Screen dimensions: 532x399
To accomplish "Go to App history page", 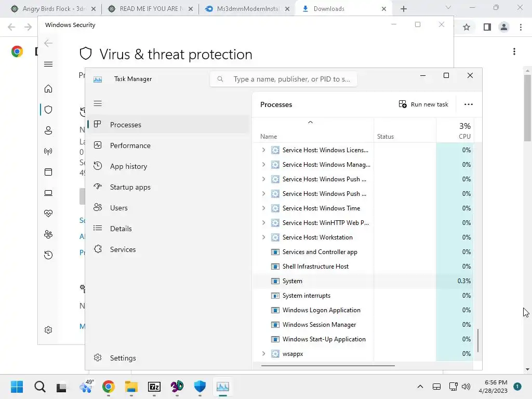I will (168, 166).
